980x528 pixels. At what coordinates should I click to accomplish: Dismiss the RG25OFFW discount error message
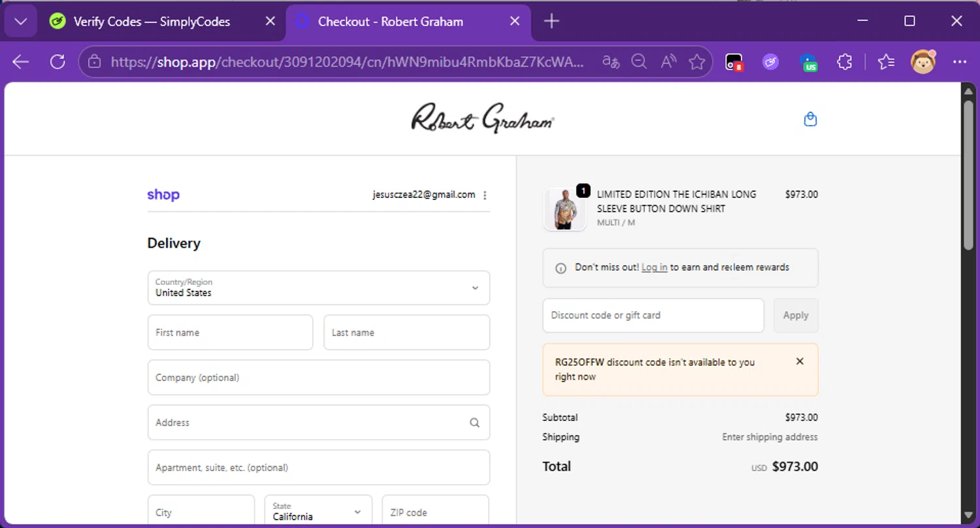click(x=800, y=361)
